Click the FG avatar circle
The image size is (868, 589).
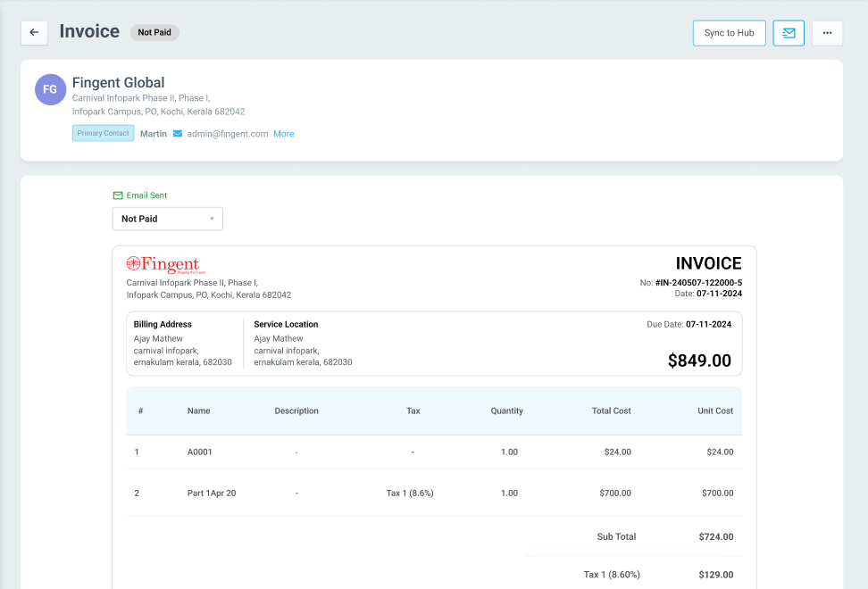(x=50, y=89)
